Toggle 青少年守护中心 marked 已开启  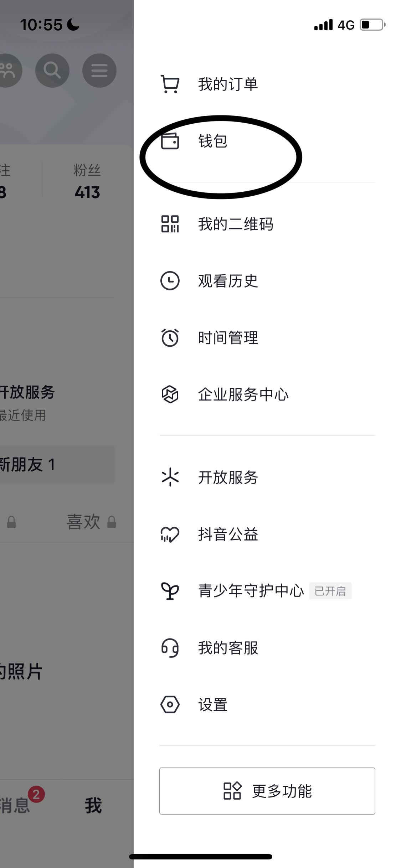(x=330, y=591)
